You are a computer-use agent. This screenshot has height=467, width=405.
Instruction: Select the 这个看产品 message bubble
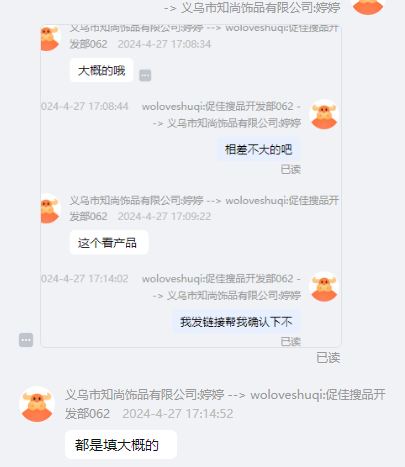click(109, 243)
